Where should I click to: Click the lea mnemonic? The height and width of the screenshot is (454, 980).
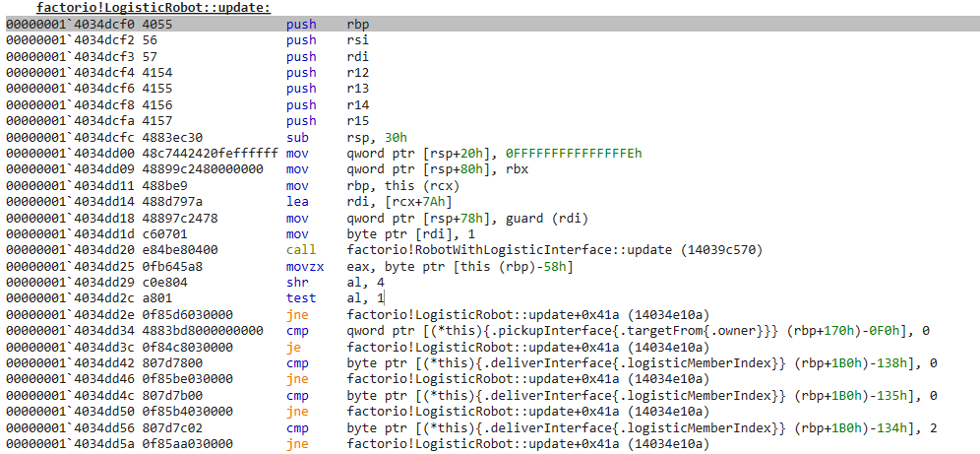297,201
